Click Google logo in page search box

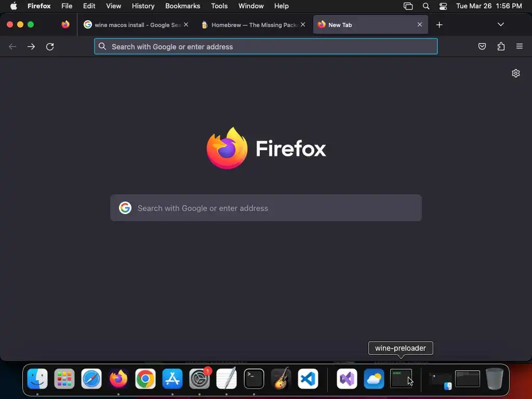125,208
